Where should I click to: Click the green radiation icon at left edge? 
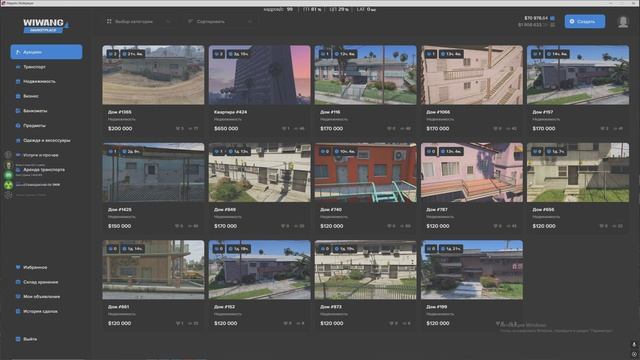[x=8, y=185]
